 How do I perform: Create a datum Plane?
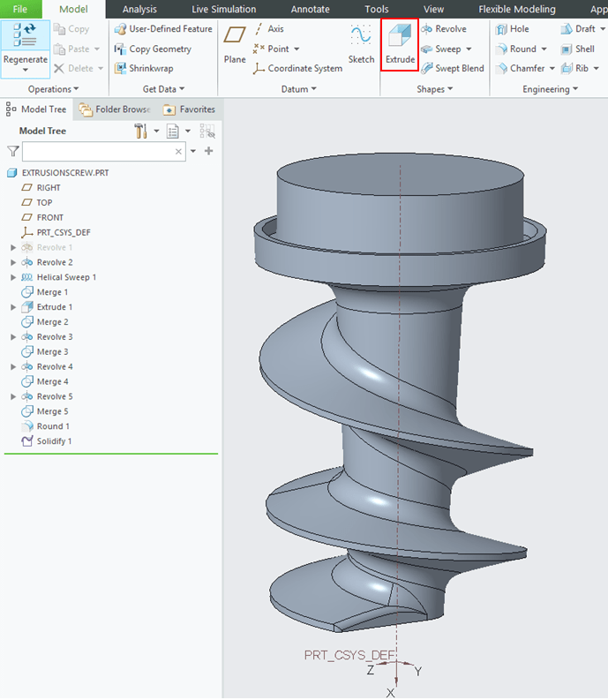(x=235, y=42)
